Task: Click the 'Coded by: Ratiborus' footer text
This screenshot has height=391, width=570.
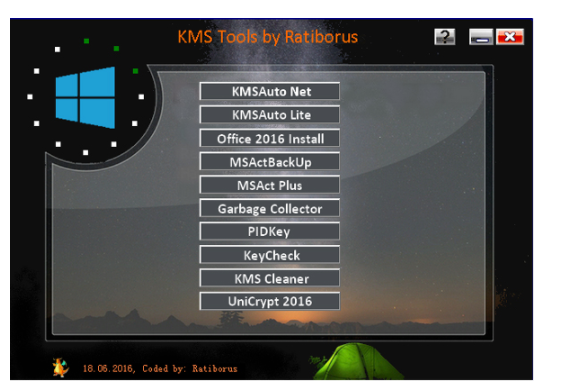Action: (189, 368)
